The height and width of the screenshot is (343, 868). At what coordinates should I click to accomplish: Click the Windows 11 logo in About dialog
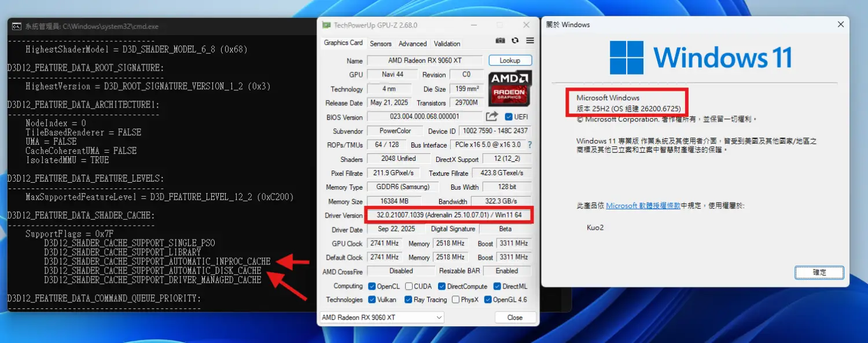pyautogui.click(x=627, y=57)
